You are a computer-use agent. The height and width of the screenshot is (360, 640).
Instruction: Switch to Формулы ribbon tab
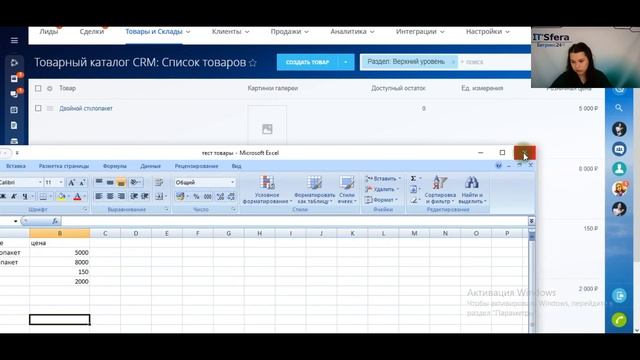point(115,166)
